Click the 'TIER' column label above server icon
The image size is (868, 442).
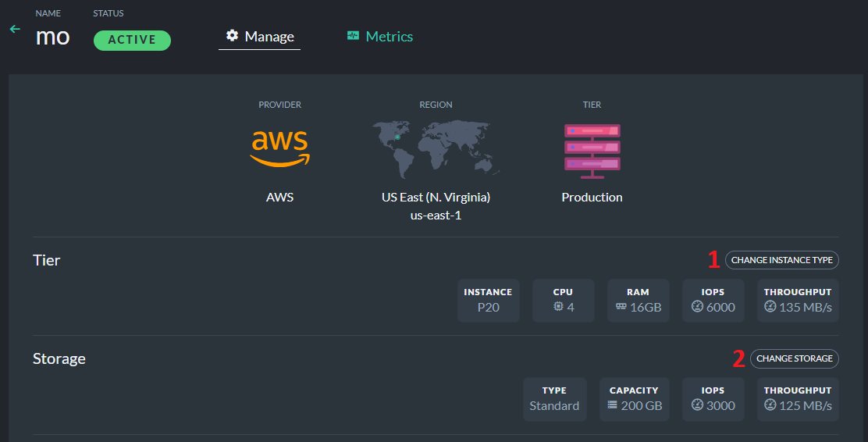pyautogui.click(x=592, y=105)
